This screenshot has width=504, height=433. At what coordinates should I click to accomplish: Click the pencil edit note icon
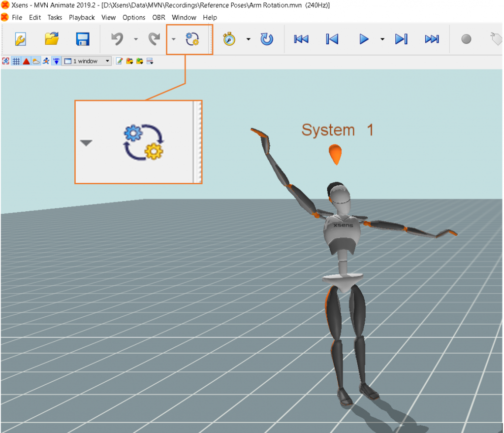119,61
